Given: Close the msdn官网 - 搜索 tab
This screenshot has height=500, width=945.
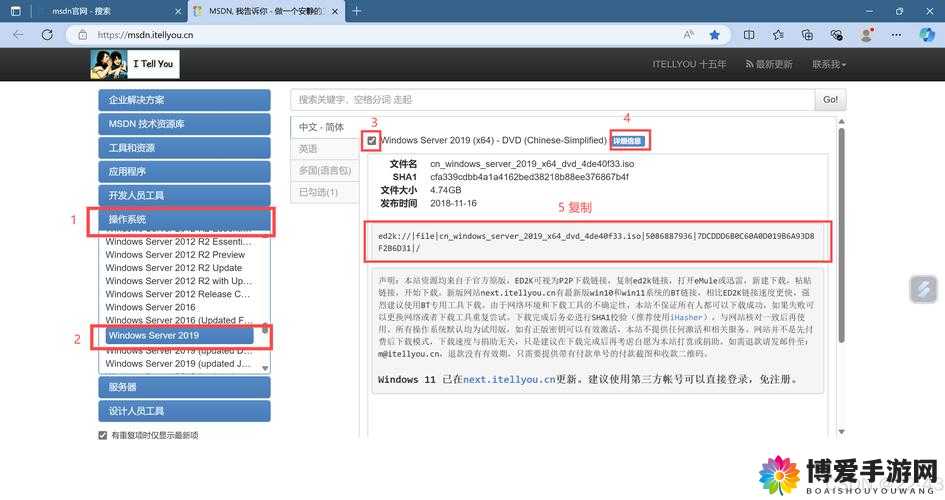Looking at the screenshot, I should point(178,11).
